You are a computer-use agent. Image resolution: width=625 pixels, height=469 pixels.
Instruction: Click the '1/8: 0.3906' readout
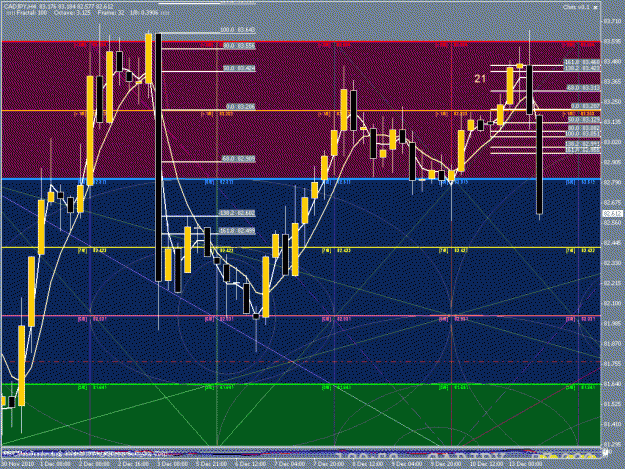point(144,13)
